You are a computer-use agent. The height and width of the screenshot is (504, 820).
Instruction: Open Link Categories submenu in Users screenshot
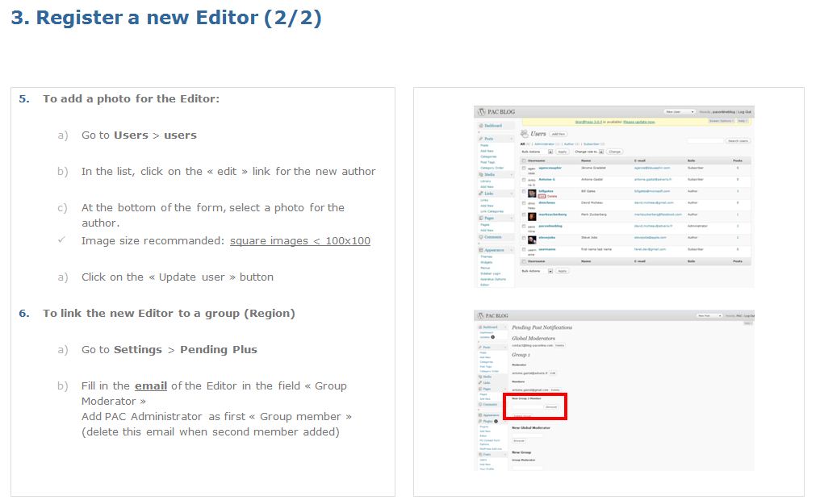[x=492, y=211]
